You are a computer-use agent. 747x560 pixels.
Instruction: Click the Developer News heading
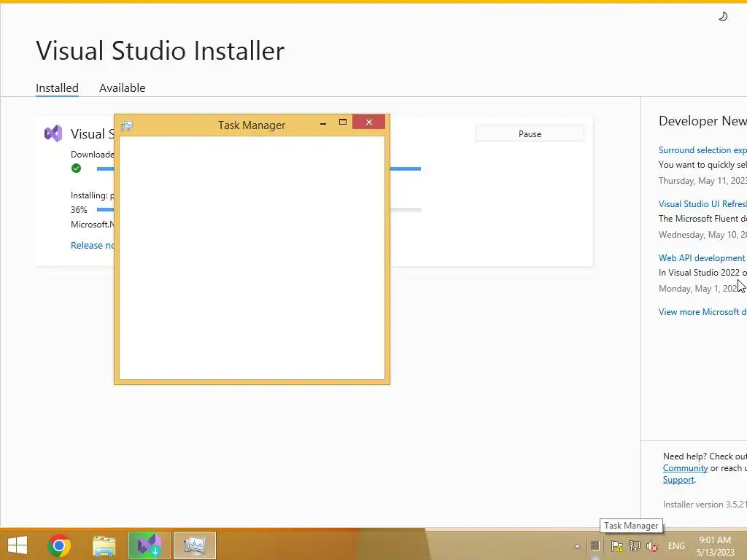click(703, 121)
